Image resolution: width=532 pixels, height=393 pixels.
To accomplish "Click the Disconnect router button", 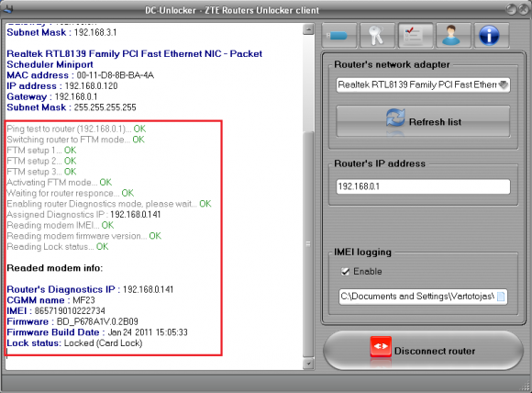I will coord(423,351).
